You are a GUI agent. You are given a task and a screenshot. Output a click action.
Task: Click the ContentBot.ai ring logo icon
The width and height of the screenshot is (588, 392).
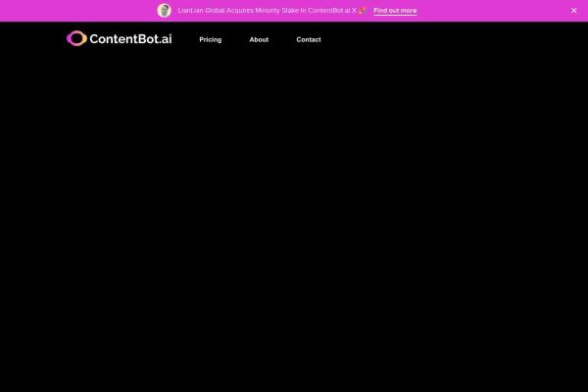tap(76, 38)
